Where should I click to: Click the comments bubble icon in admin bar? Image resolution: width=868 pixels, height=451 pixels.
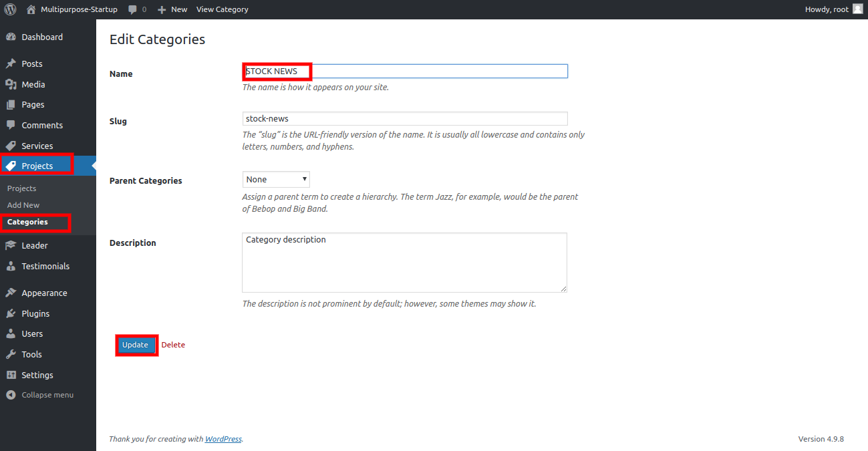pyautogui.click(x=132, y=9)
